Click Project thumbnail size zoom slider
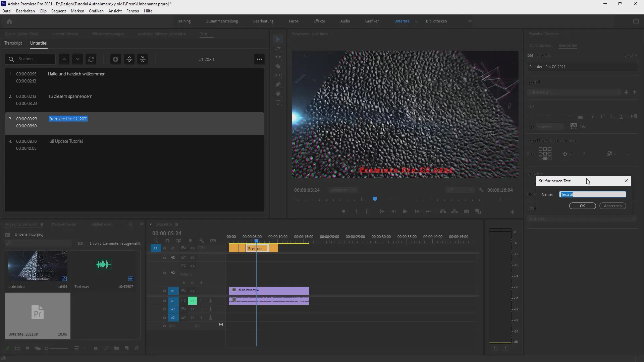644x362 pixels. [x=56, y=348]
